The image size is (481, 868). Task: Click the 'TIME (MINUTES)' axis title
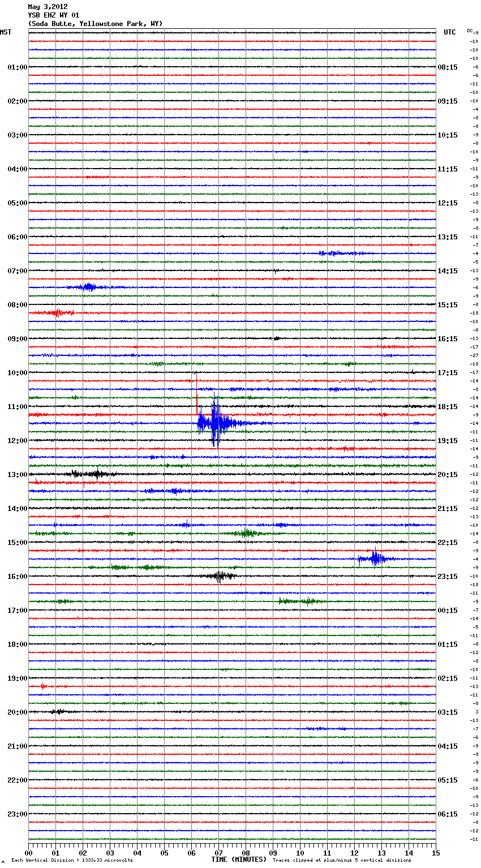click(239, 860)
